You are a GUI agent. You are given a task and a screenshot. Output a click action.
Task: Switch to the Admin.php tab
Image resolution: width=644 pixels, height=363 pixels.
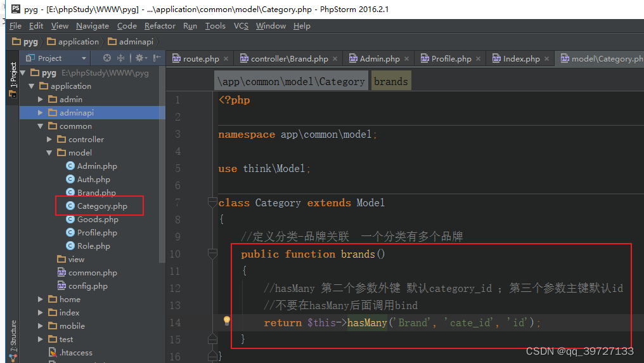[380, 59]
